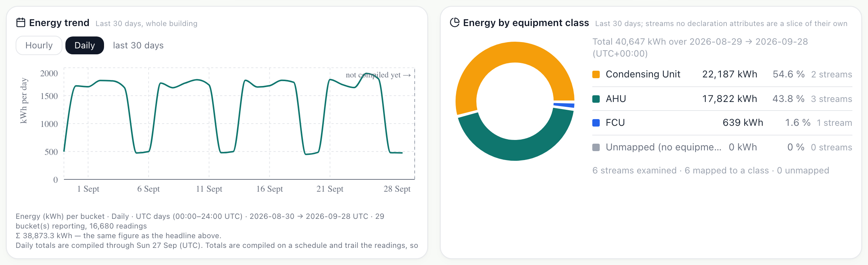Click 'Last 30 days, whole building' subtitle
868x265 pixels.
[x=146, y=23]
